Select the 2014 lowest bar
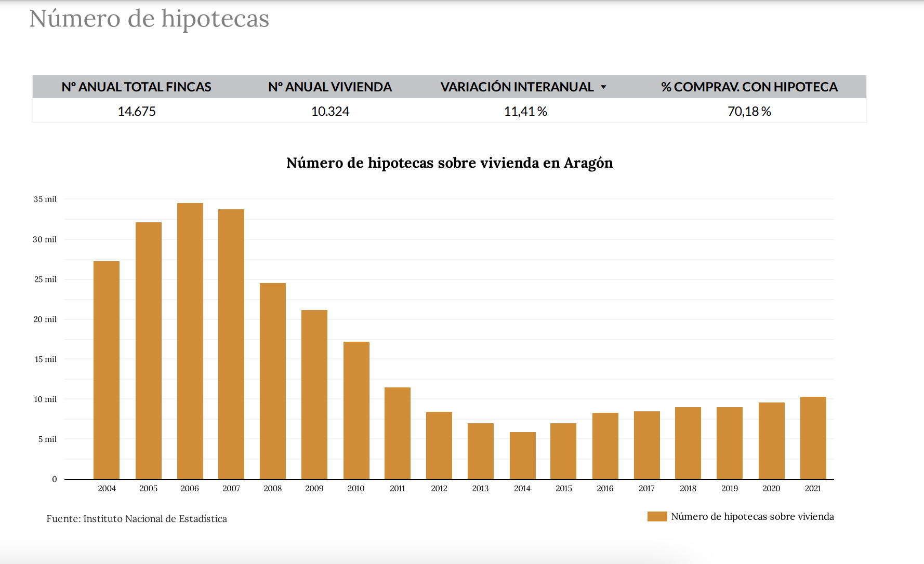Screen dimensions: 924x564 (522, 455)
